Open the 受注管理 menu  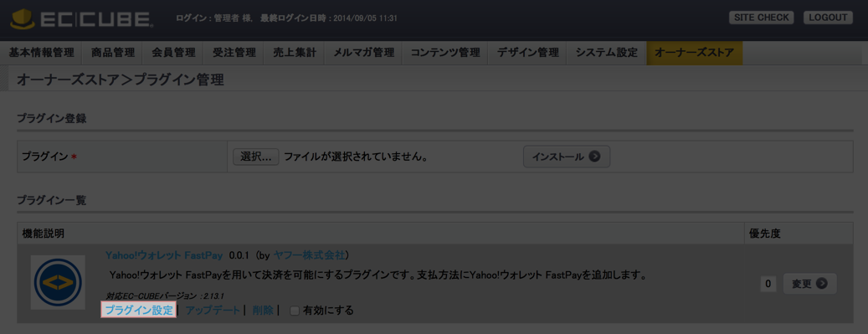click(x=234, y=54)
